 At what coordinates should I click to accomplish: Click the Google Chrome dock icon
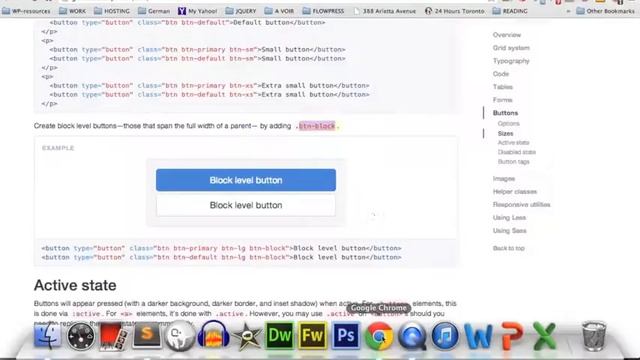(379, 336)
